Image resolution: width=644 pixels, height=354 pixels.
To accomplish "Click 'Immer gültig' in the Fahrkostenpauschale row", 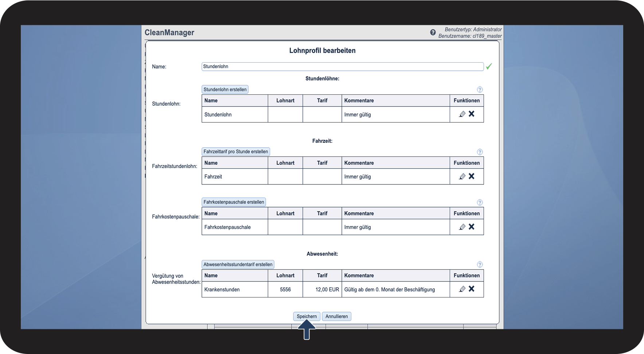I will pyautogui.click(x=358, y=227).
